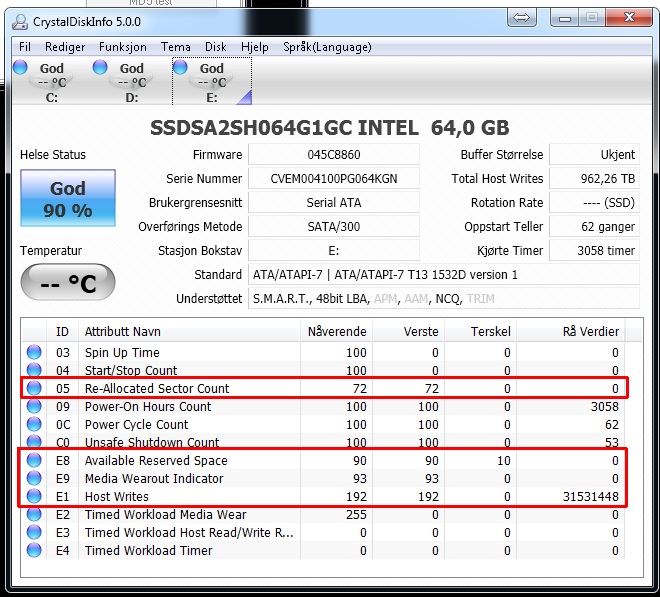Viewport: 660px width, 597px height.
Task: Click status orb of Unsafe Shutdown Count row
Action: pos(34,442)
